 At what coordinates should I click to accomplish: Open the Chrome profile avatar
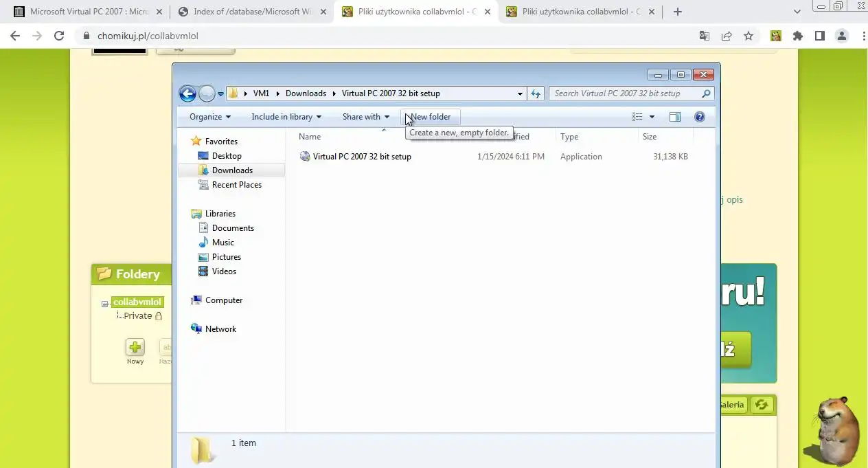(841, 36)
